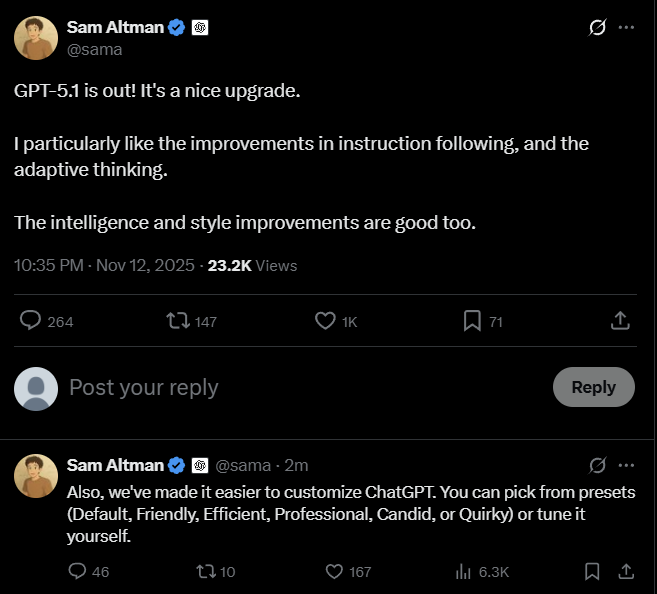Like the ChatGPT presets reply tweet
The width and height of the screenshot is (657, 594).
[335, 571]
